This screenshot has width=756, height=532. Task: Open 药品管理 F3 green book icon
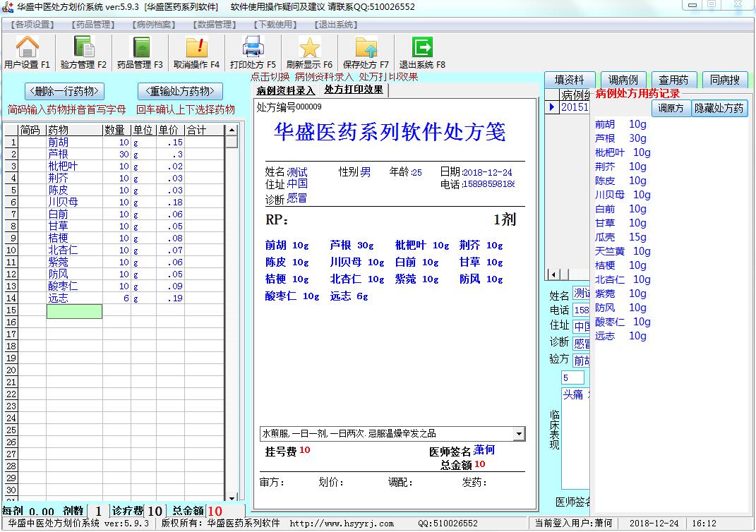(x=140, y=47)
